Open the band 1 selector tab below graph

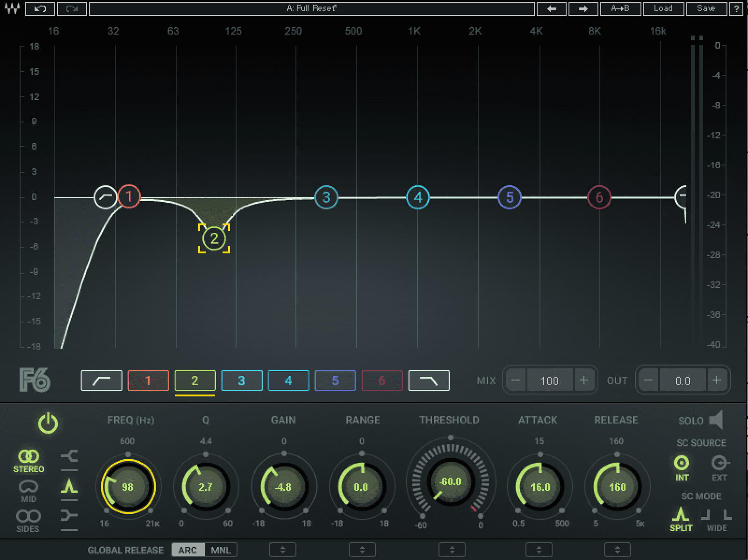(x=148, y=381)
